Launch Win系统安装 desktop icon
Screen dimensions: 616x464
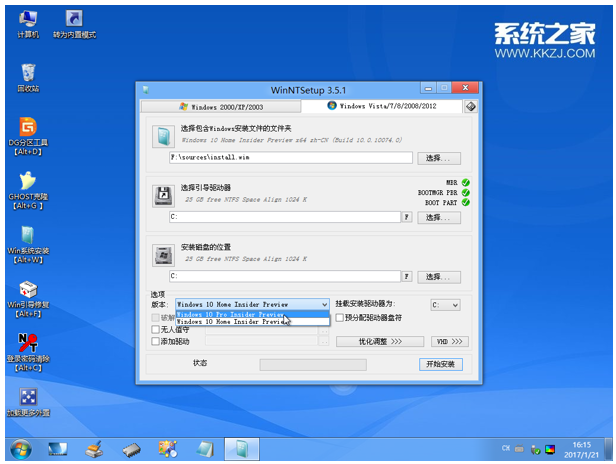coord(28,244)
